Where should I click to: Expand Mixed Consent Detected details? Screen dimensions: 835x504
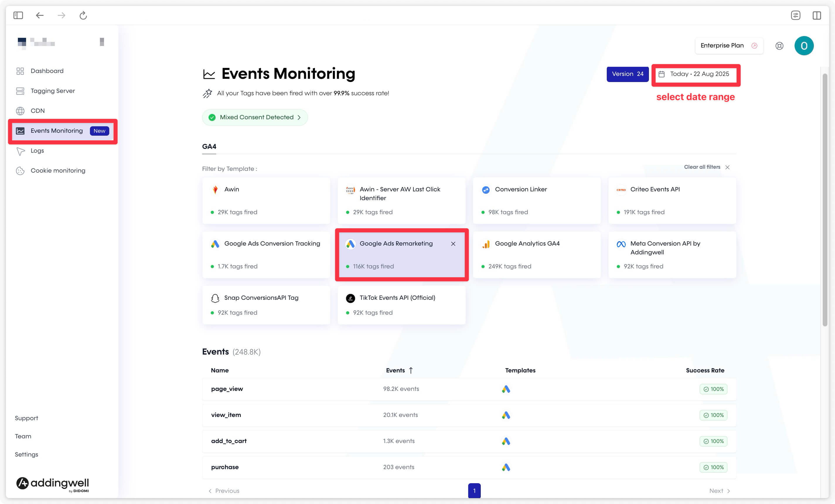pyautogui.click(x=255, y=118)
